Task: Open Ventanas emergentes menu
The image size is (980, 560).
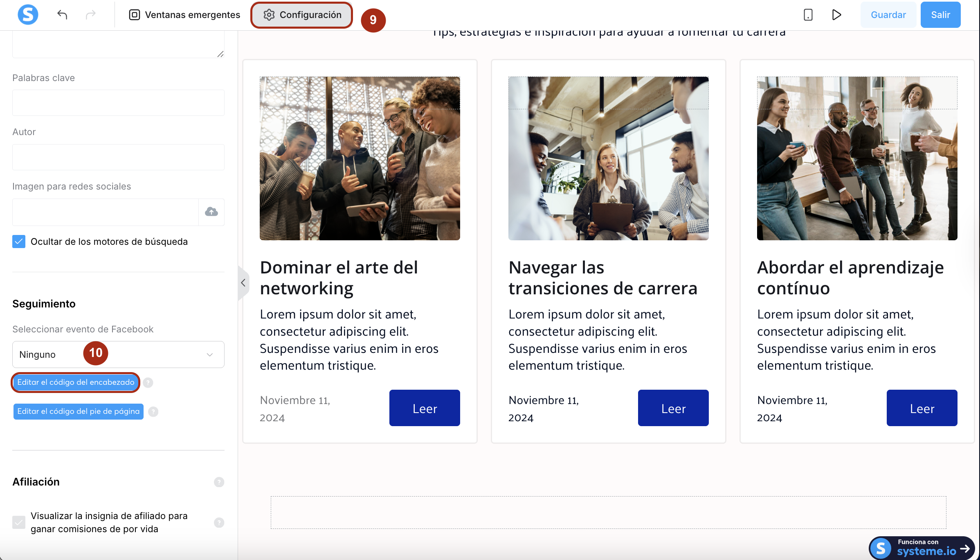Action: pos(184,15)
